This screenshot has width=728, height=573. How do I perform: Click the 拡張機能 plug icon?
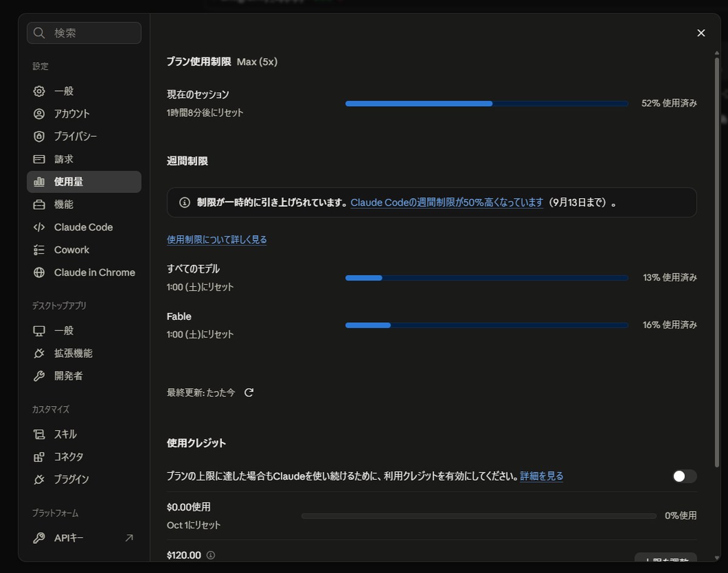[39, 354]
